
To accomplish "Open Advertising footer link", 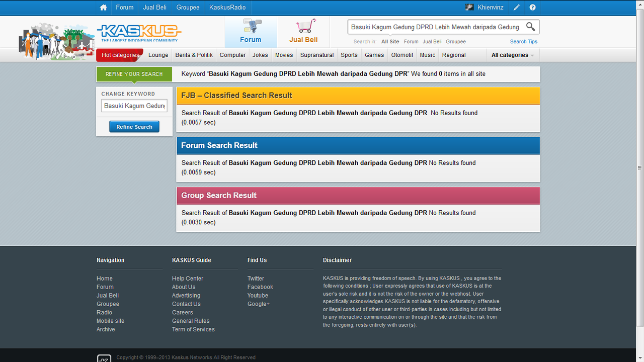I will point(186,296).
